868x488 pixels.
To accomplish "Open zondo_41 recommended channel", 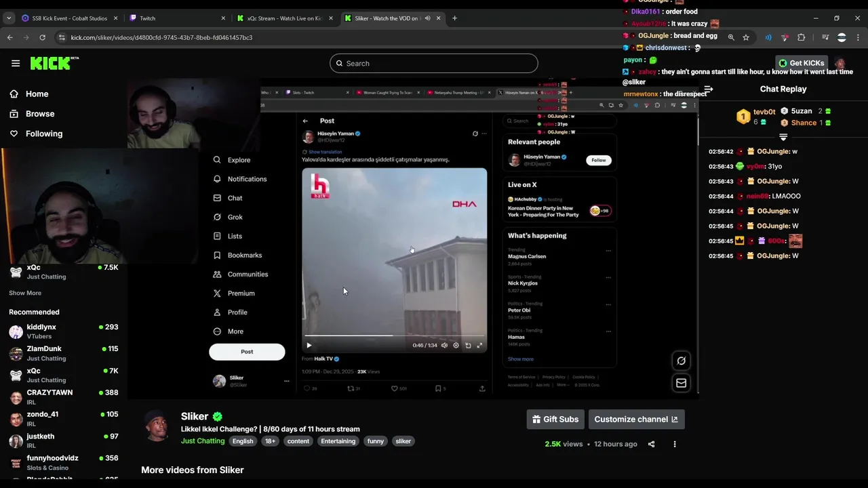I will pos(64,418).
